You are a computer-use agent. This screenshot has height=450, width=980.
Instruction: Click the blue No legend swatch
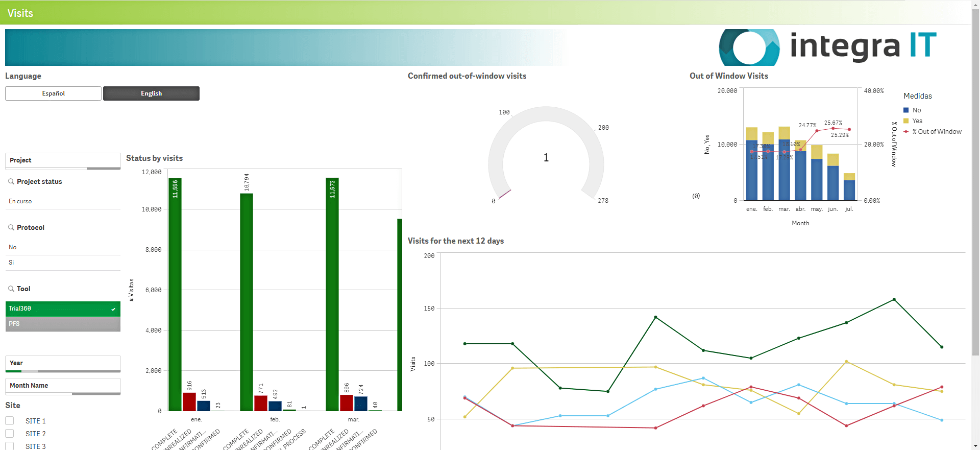point(906,110)
